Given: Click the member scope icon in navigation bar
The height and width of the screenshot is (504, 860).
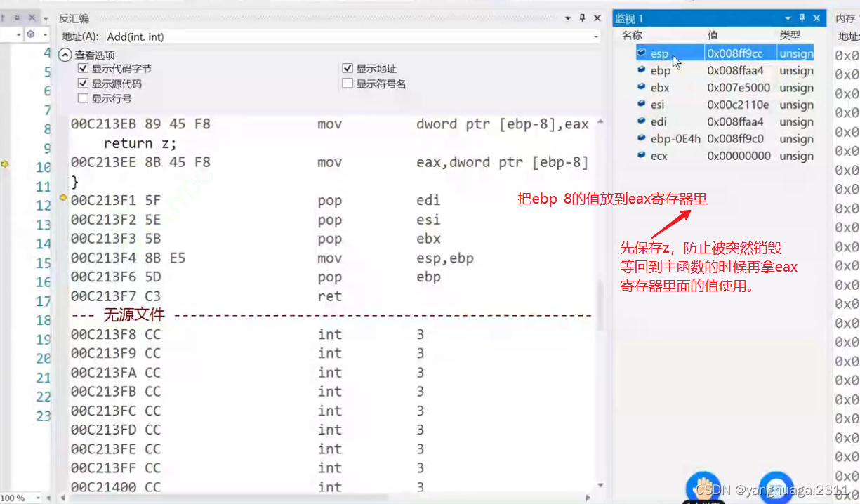Looking at the screenshot, I should tap(31, 34).
